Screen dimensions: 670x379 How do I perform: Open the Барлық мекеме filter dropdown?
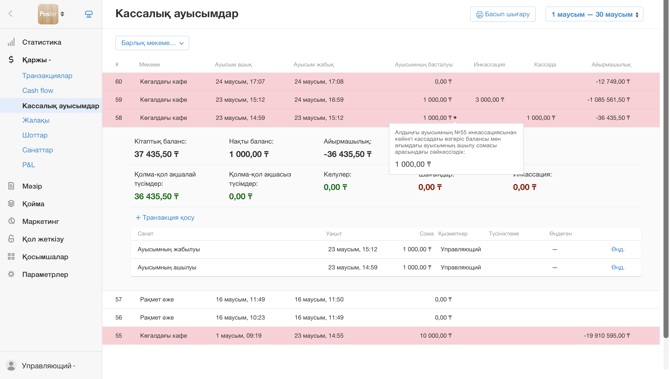pos(152,43)
